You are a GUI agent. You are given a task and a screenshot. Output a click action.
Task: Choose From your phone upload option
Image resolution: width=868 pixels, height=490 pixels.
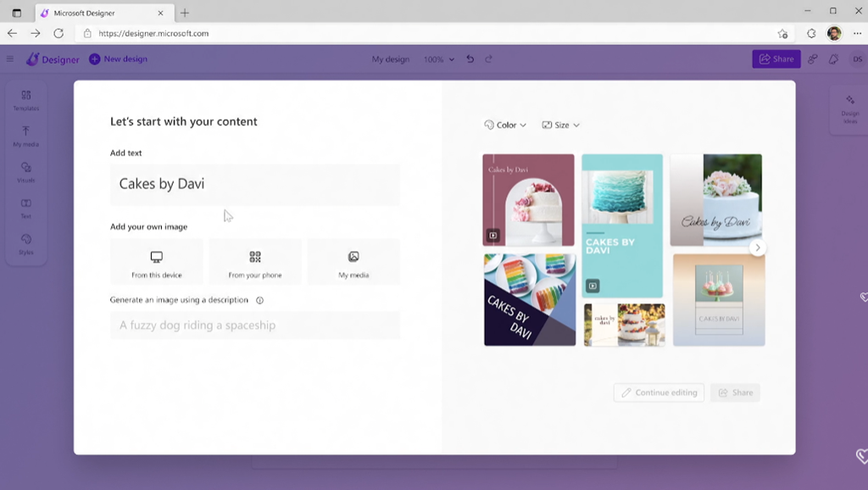[255, 262]
